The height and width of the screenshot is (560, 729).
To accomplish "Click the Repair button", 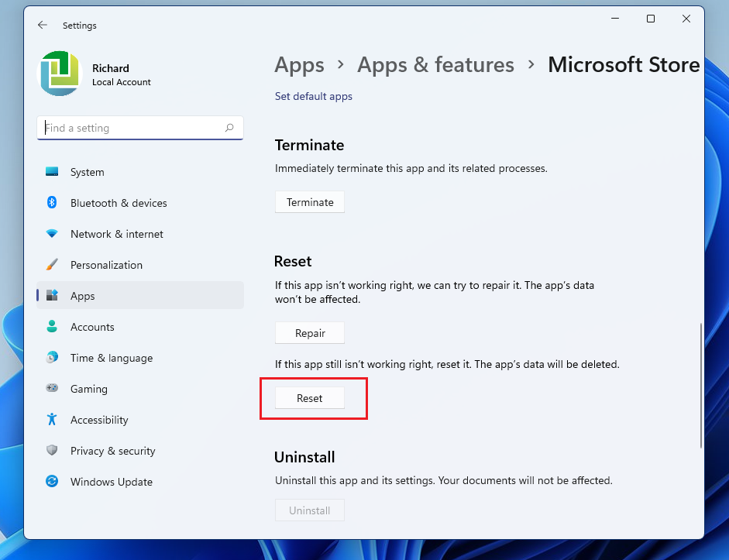I will click(309, 332).
